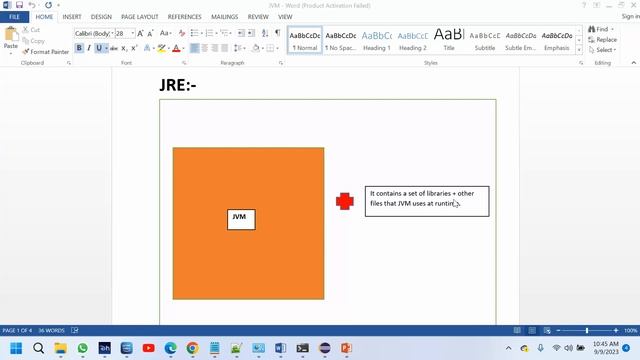
Task: Shrink font size with the smaller A
Action: [x=150, y=33]
